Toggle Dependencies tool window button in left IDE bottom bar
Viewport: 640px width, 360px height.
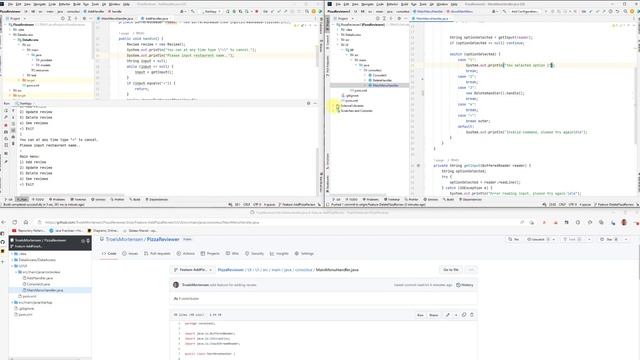click(157, 199)
